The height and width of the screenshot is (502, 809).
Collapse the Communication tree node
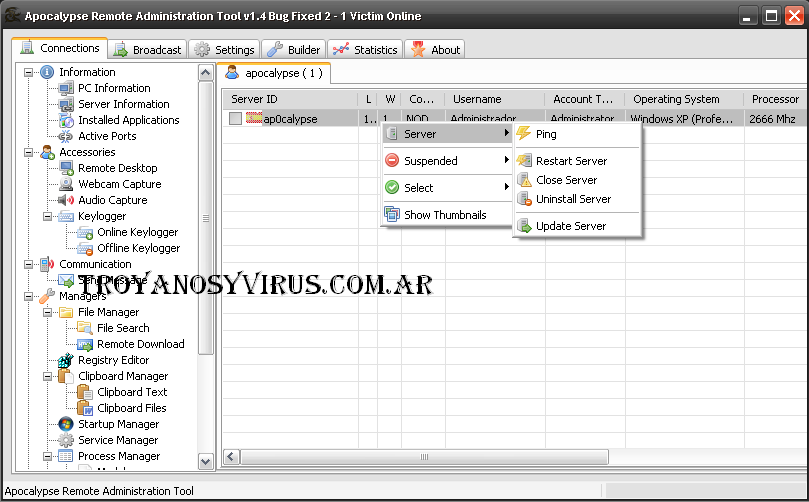pos(28,264)
